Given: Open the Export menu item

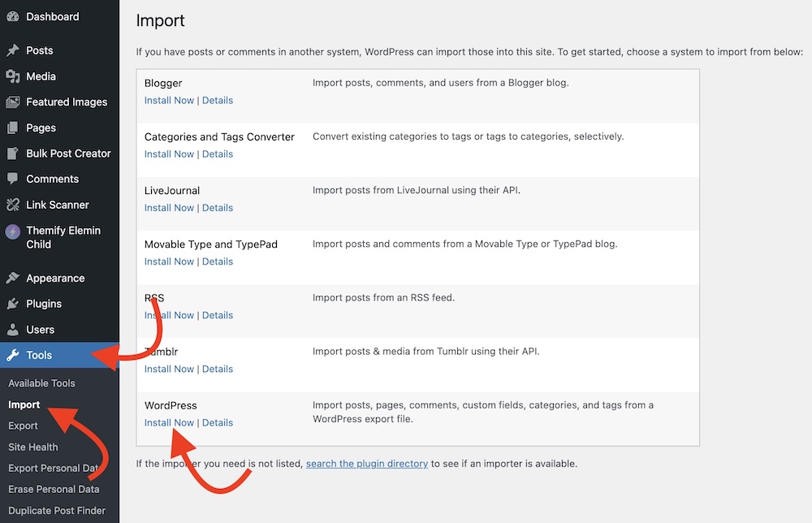Looking at the screenshot, I should (x=23, y=425).
